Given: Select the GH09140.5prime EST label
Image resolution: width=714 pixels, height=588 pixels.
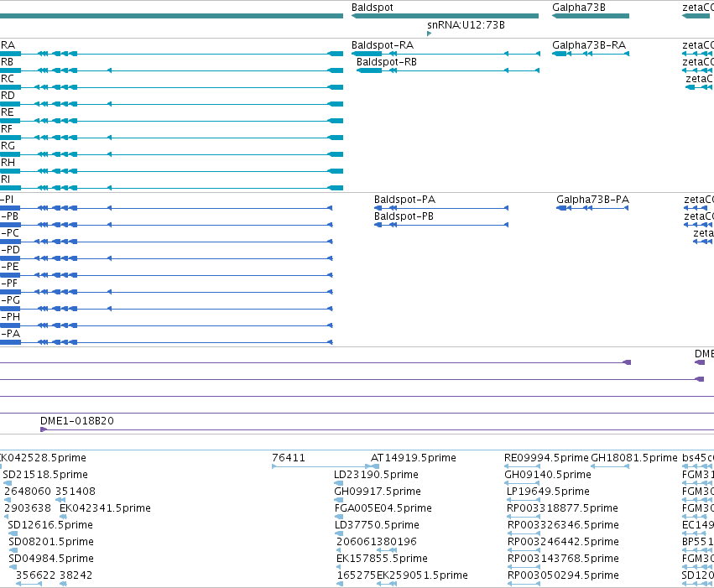Looking at the screenshot, I should (548, 475).
